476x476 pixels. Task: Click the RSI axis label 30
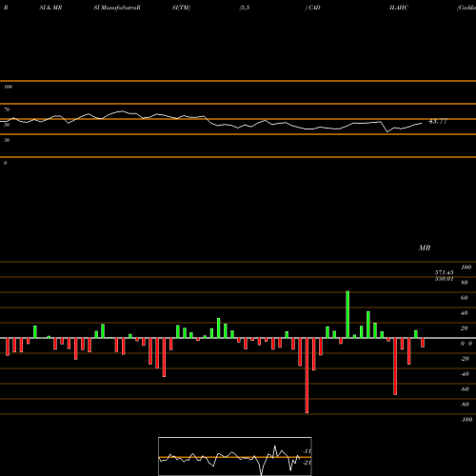tap(7, 140)
